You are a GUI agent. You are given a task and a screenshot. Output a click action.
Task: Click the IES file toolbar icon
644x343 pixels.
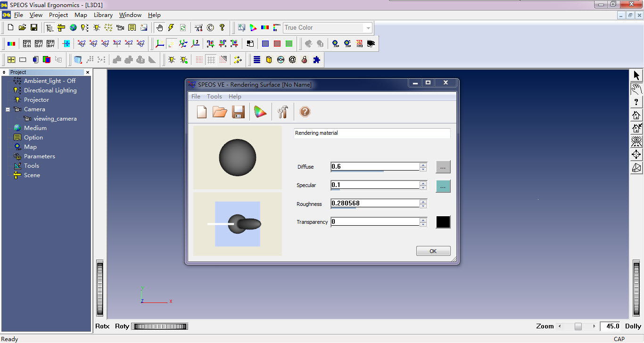27,44
